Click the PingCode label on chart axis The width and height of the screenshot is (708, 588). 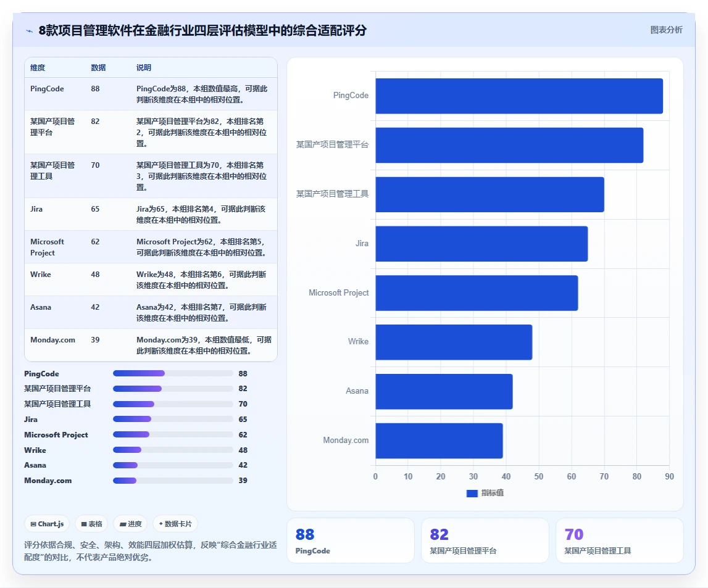coord(351,96)
